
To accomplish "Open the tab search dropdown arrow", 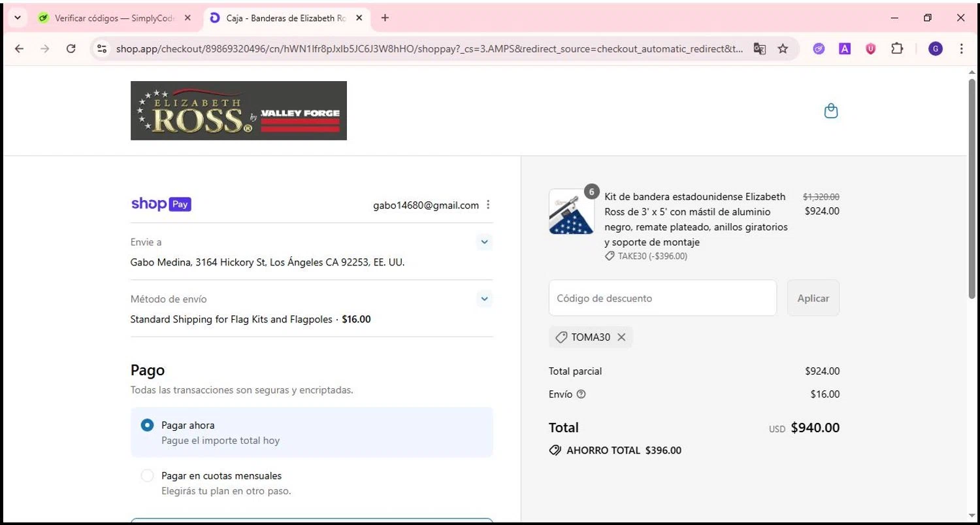I will 17,18.
